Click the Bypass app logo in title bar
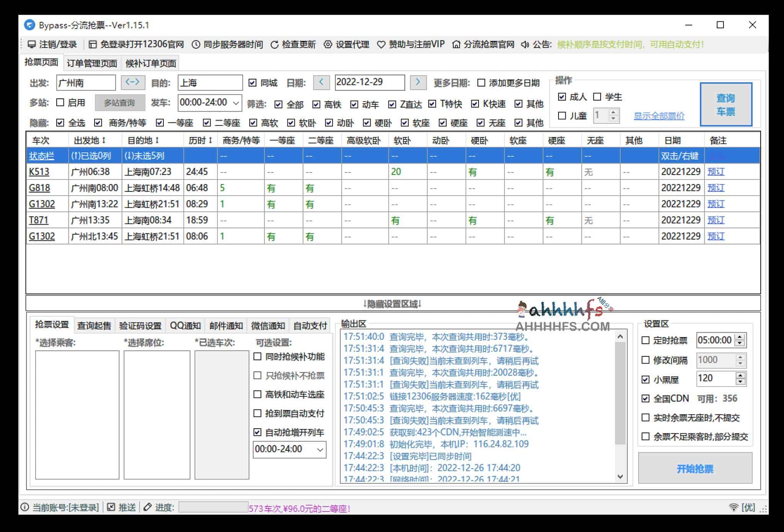The image size is (784, 532). (29, 25)
